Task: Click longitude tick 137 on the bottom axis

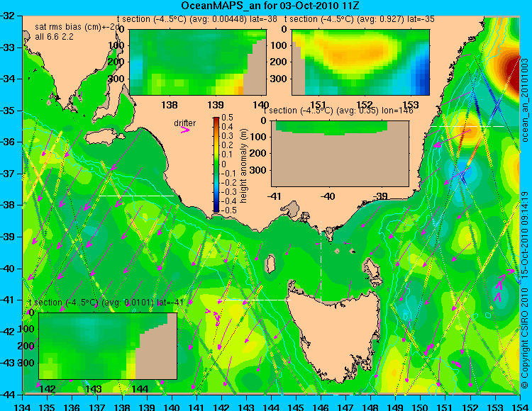Action: pos(97,407)
